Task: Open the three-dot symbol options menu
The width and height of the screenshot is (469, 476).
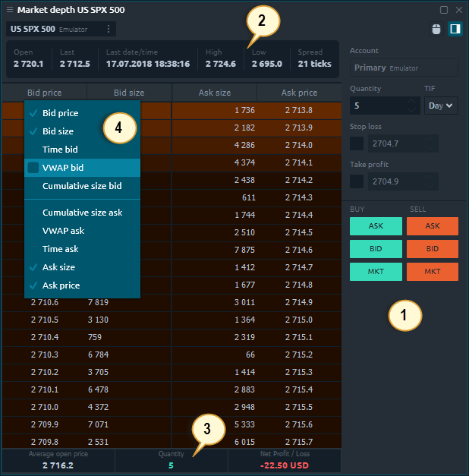Action: pos(108,29)
